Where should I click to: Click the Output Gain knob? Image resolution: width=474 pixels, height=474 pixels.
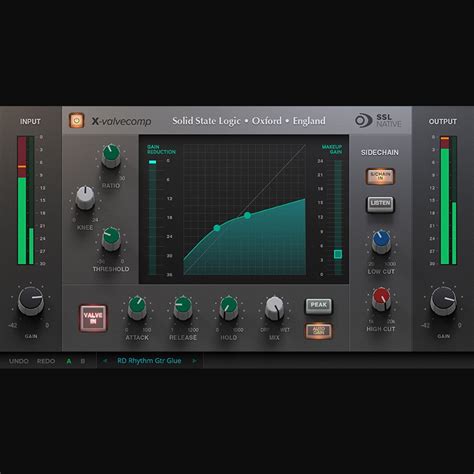click(x=443, y=301)
